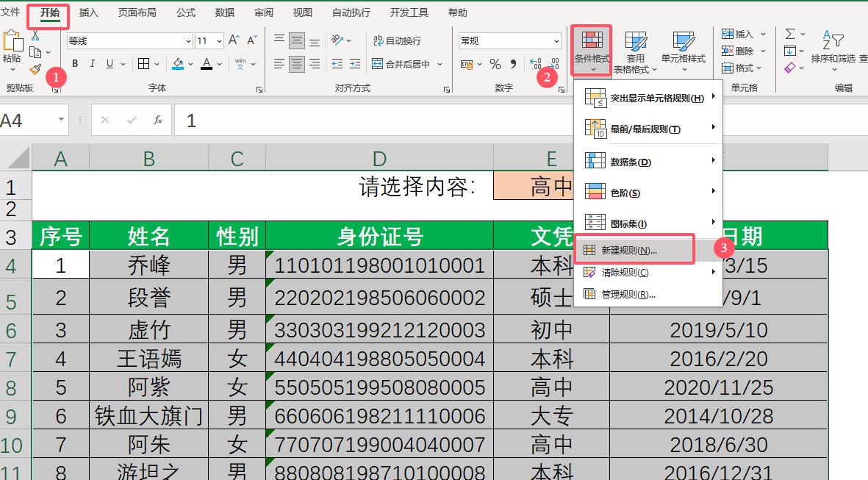
Task: Toggle middle vertical alignment
Action: [x=297, y=40]
